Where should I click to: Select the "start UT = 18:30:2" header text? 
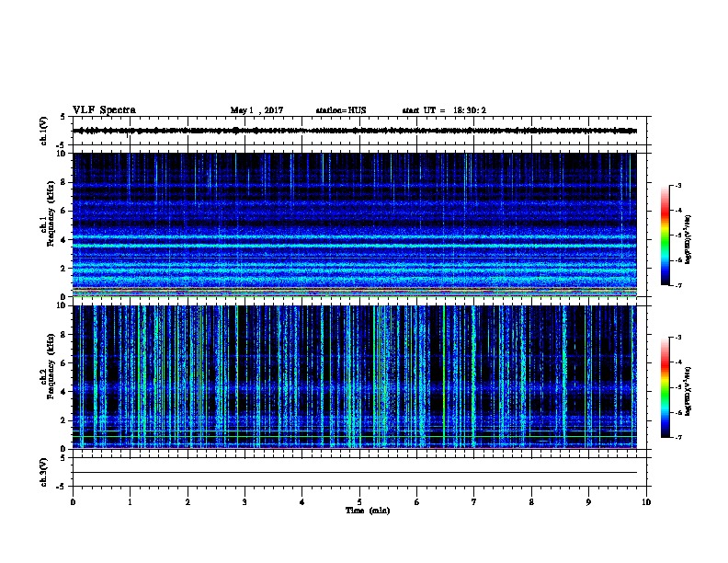444,110
